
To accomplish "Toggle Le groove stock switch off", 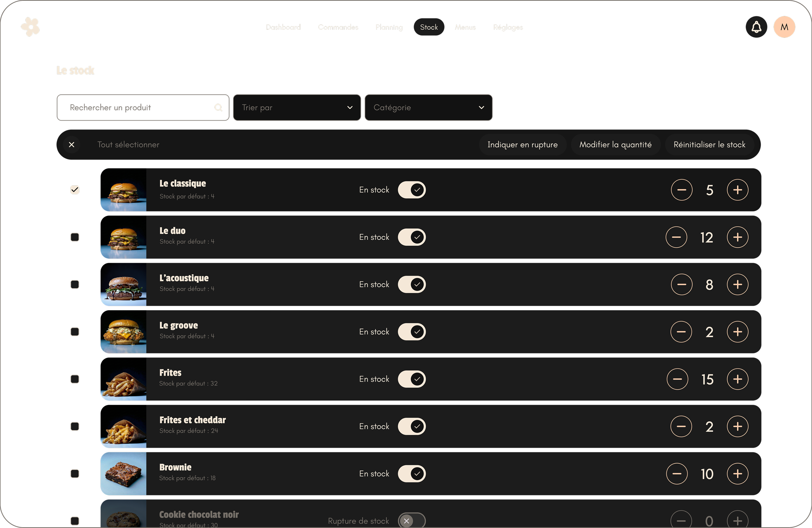I will [x=411, y=332].
